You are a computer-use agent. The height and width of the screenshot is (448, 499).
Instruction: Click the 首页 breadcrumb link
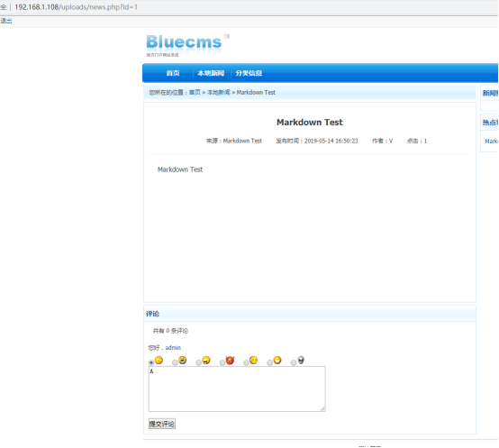[195, 92]
